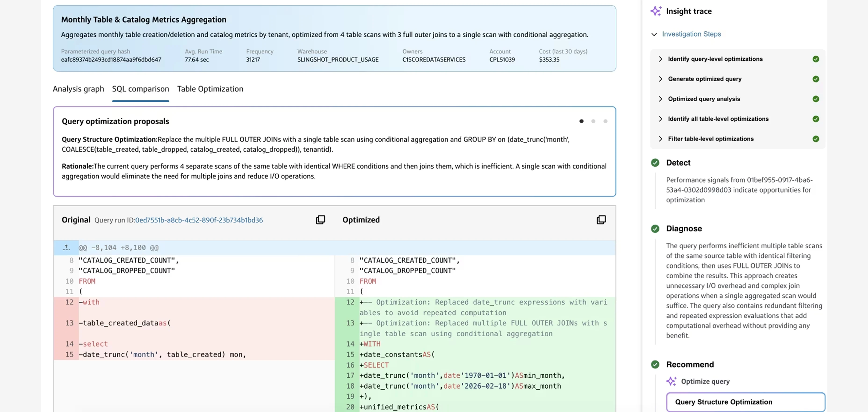Click checkmark beside Optimized query analysis
The image size is (868, 412).
pyautogui.click(x=816, y=99)
